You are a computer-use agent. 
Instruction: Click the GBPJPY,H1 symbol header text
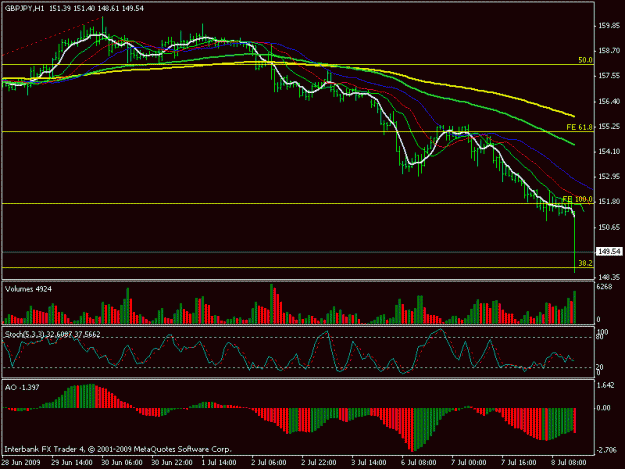(25, 8)
